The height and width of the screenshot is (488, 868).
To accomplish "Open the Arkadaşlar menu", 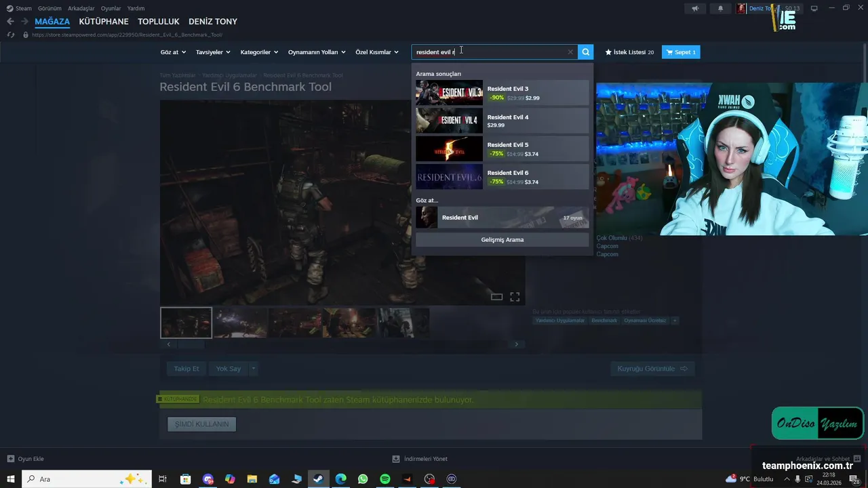I will tap(81, 8).
